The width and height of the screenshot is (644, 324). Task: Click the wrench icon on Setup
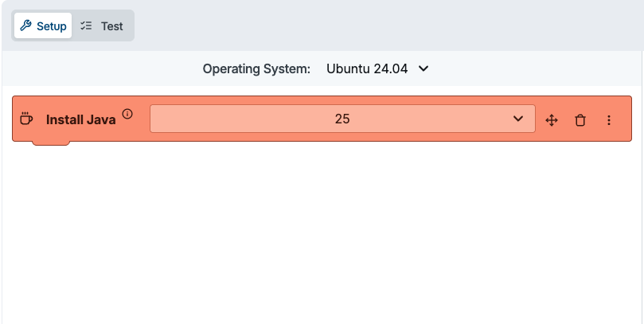tap(25, 26)
